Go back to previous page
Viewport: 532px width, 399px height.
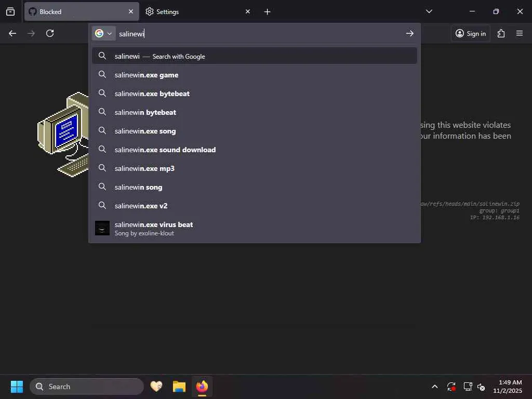(x=12, y=33)
